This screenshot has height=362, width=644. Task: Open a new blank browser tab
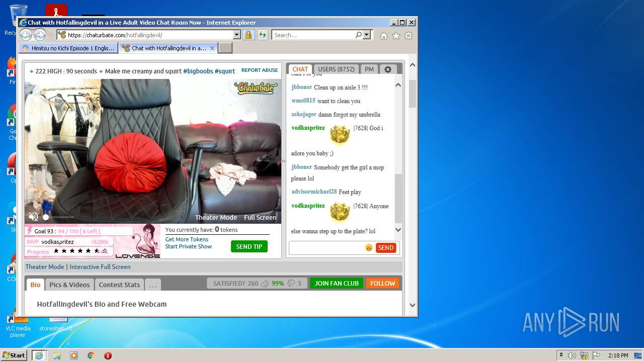(225, 48)
